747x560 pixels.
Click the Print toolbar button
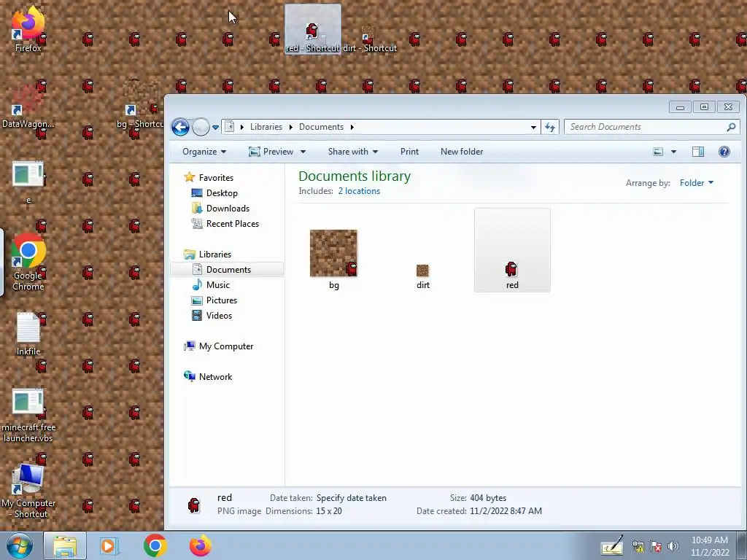409,152
